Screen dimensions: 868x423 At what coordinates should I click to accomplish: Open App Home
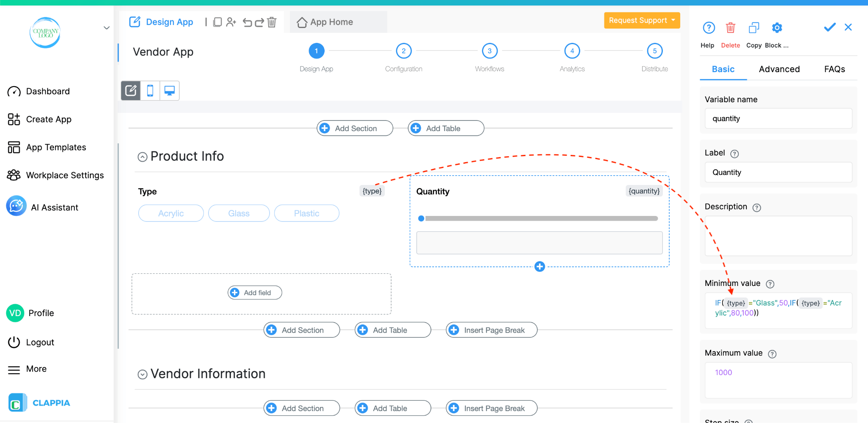tap(325, 22)
